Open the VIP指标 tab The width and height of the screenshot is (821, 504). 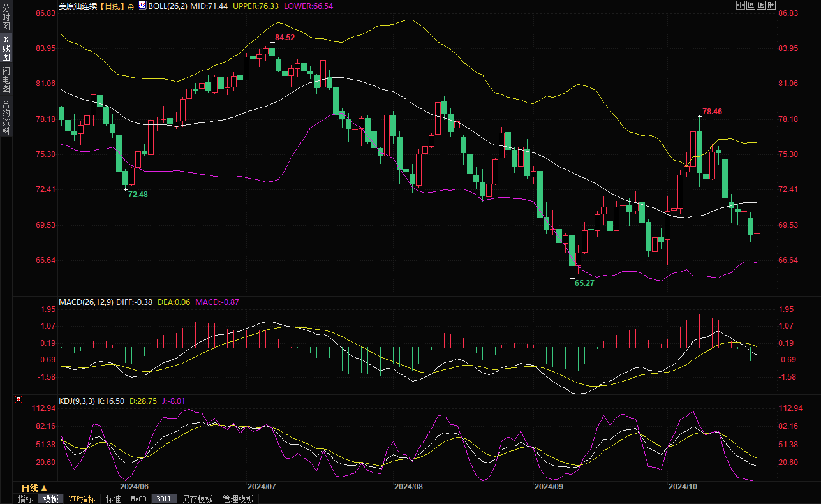click(82, 499)
